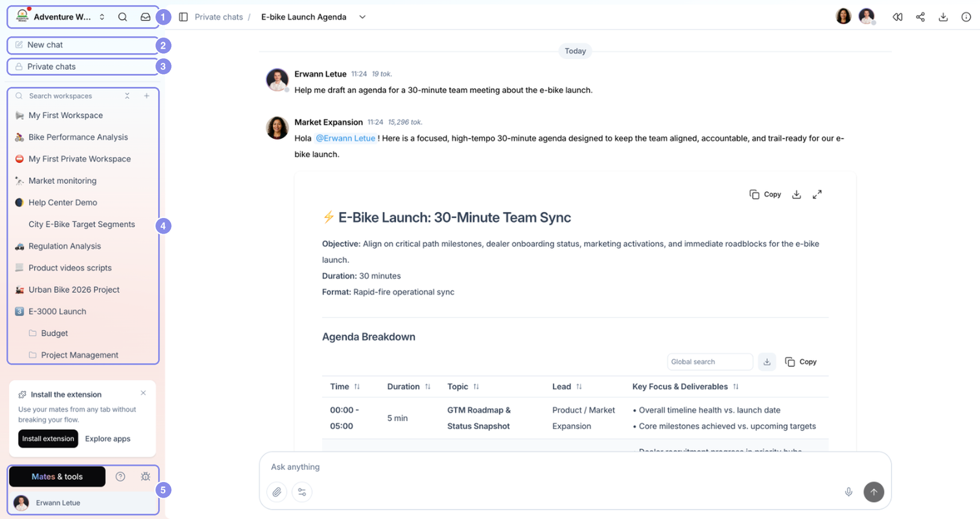Open the Project Management folder

(82, 355)
